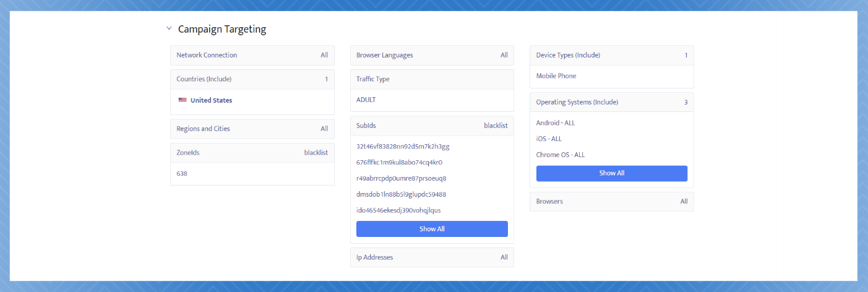Viewport: 868px width, 292px height.
Task: Click the Mobile Phone device type
Action: [556, 76]
